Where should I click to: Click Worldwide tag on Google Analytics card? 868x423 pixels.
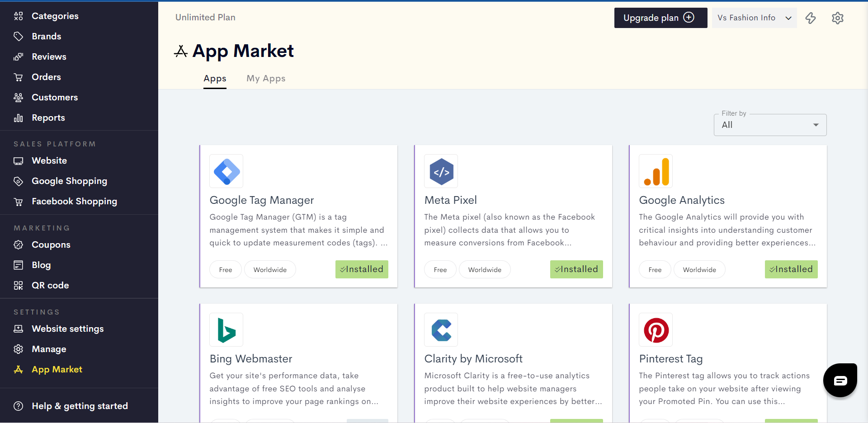(x=699, y=270)
